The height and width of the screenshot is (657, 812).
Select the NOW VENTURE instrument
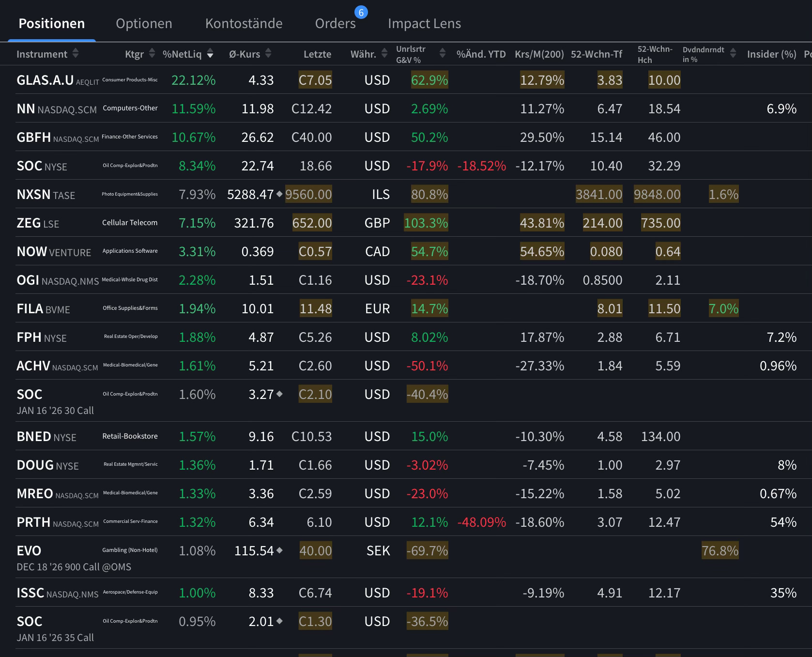(54, 252)
